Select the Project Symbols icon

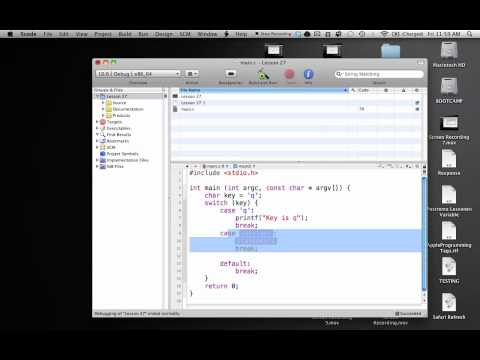pyautogui.click(x=103, y=154)
